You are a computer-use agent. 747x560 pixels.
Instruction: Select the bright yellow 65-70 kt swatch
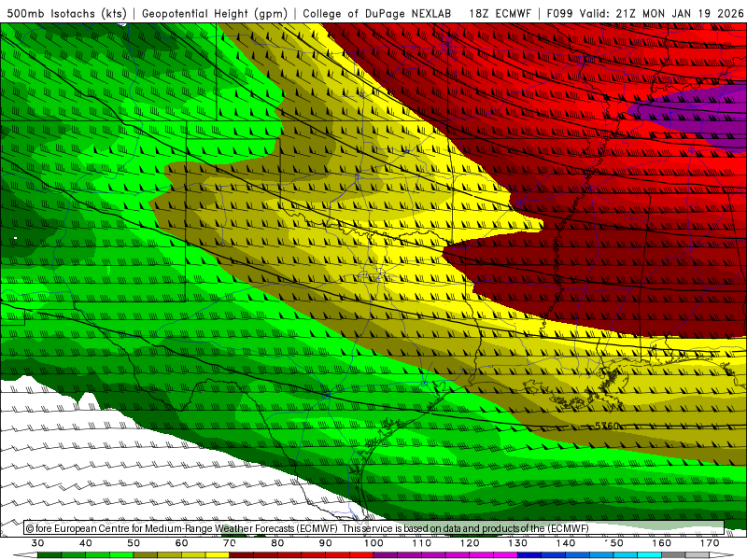[x=218, y=555]
